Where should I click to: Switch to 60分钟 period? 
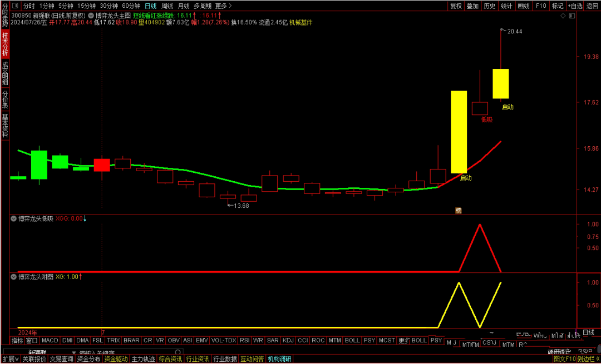tap(131, 6)
